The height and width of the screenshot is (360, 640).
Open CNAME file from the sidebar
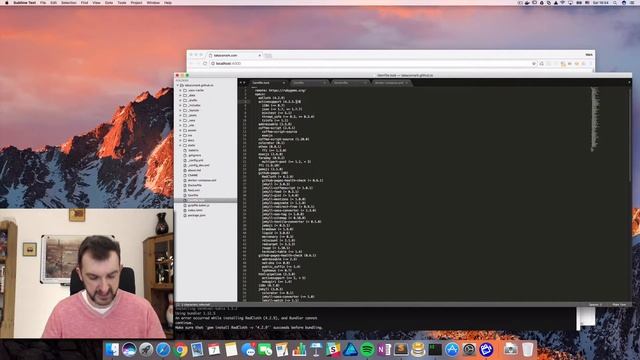pos(192,175)
